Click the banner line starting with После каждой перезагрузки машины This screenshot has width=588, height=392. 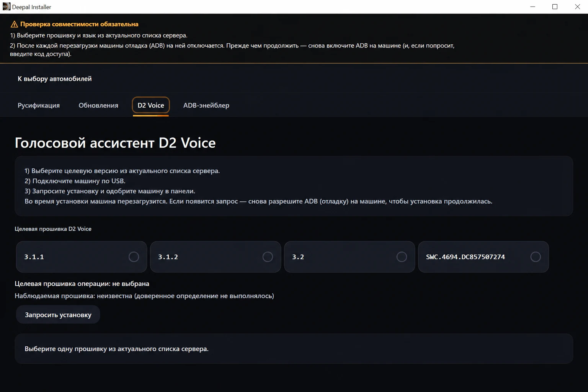point(232,50)
